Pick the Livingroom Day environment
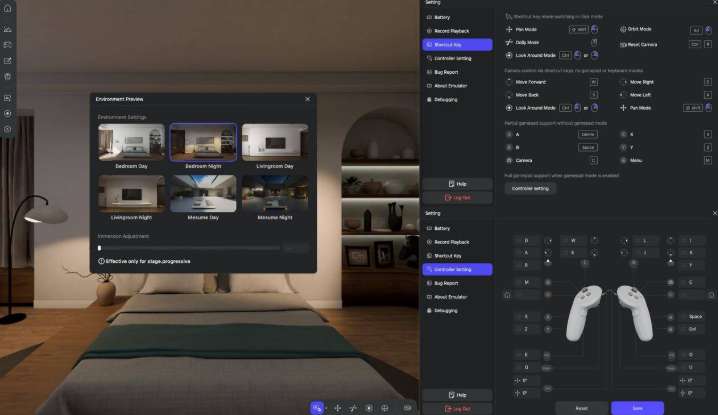The width and height of the screenshot is (718, 415). [x=275, y=143]
